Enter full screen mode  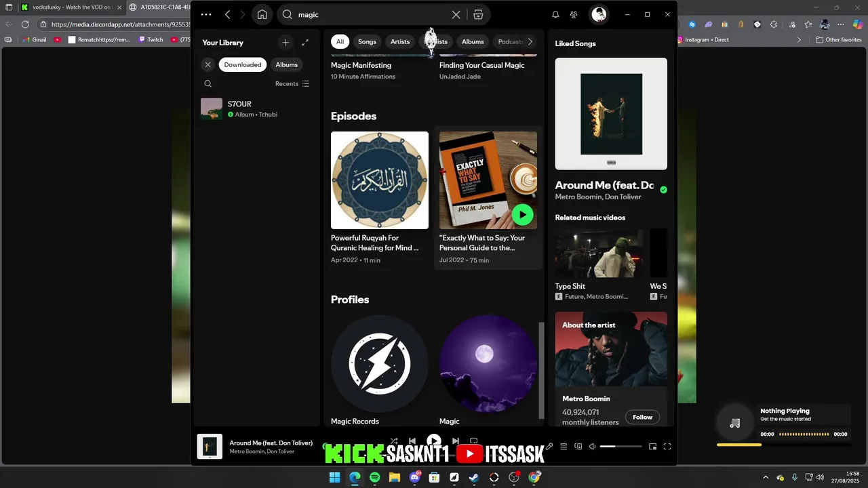(x=667, y=447)
